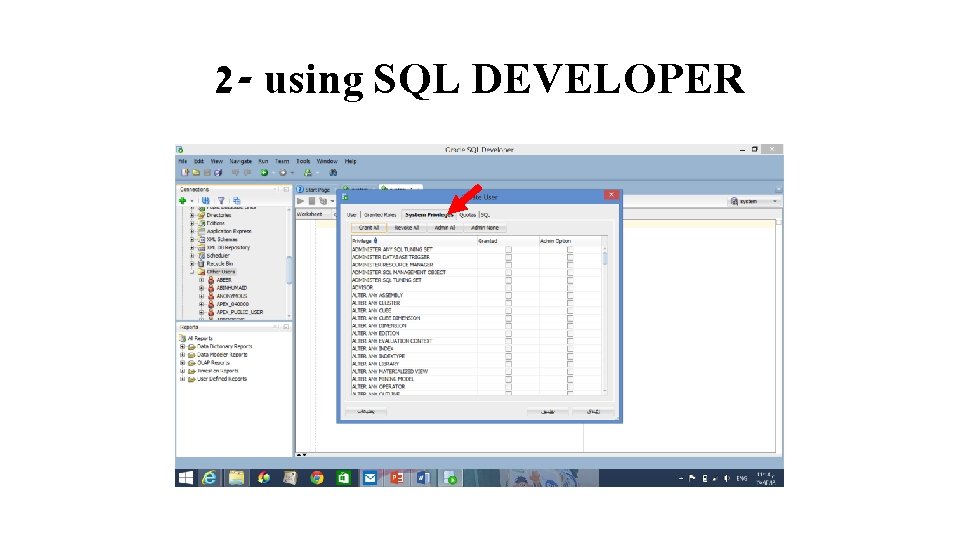
Task: Open the Tools menu
Action: pyautogui.click(x=303, y=161)
